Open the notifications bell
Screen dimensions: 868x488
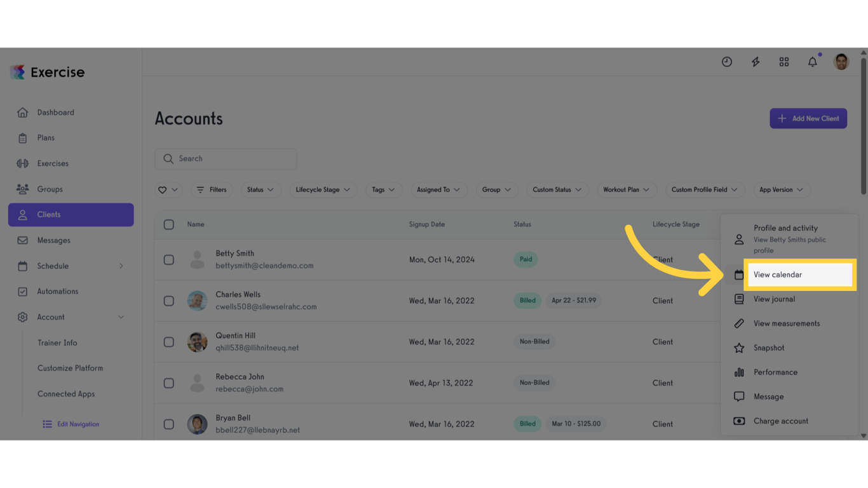pos(812,62)
